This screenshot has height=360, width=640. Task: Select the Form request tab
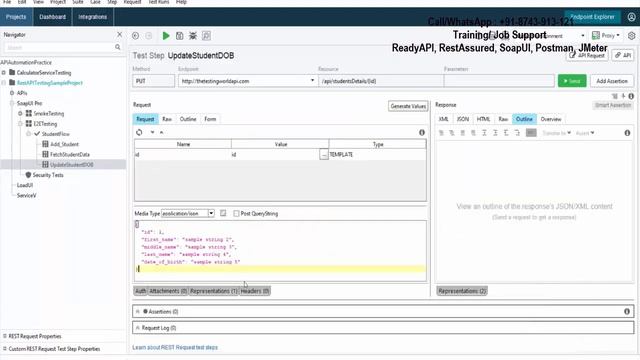coord(210,119)
